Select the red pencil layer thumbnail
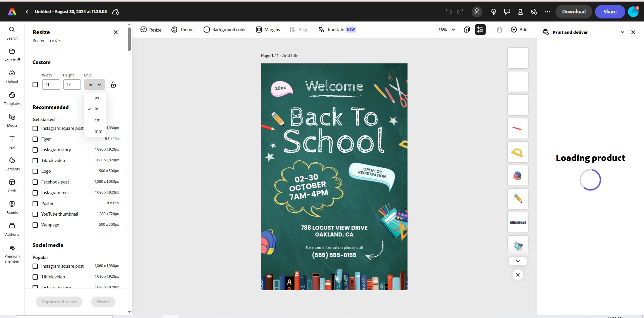The height and width of the screenshot is (318, 644). point(518,128)
